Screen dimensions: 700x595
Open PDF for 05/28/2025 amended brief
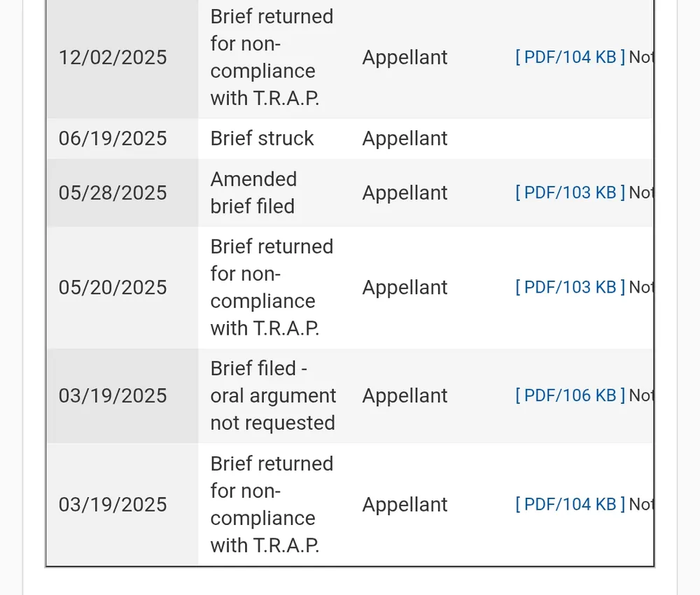point(570,192)
